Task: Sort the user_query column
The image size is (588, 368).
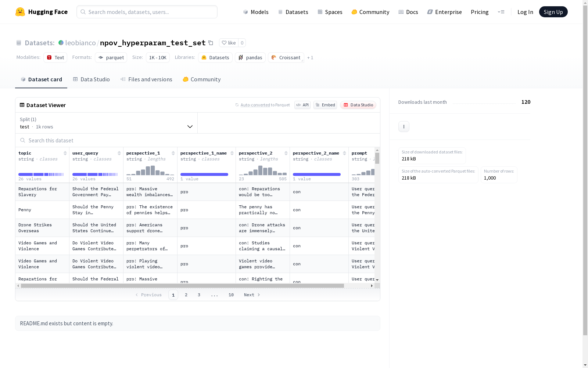Action: (119, 153)
